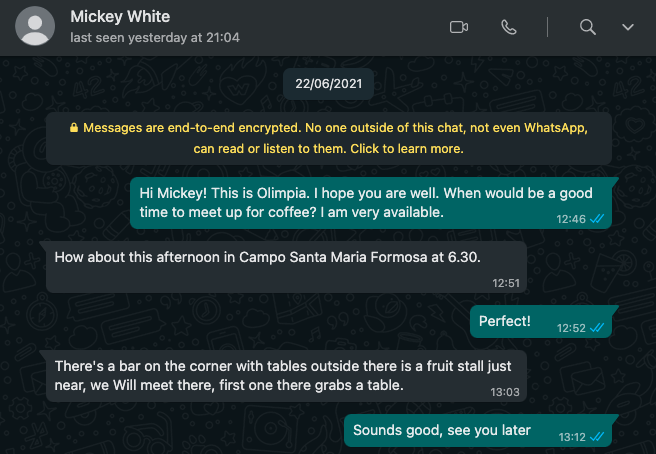Click the lock icon in encryption notice
The width and height of the screenshot is (656, 454).
point(74,128)
